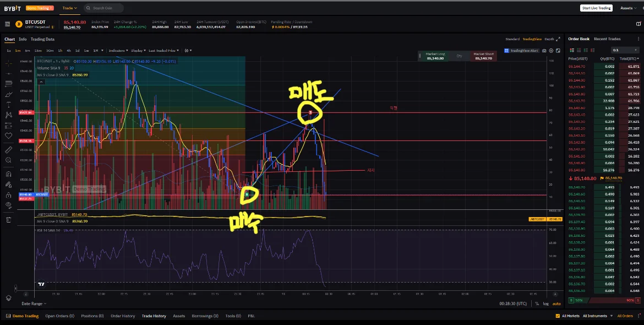Viewport: 644px width, 325px height.
Task: Select the ruler measure tool
Action: 9,150
